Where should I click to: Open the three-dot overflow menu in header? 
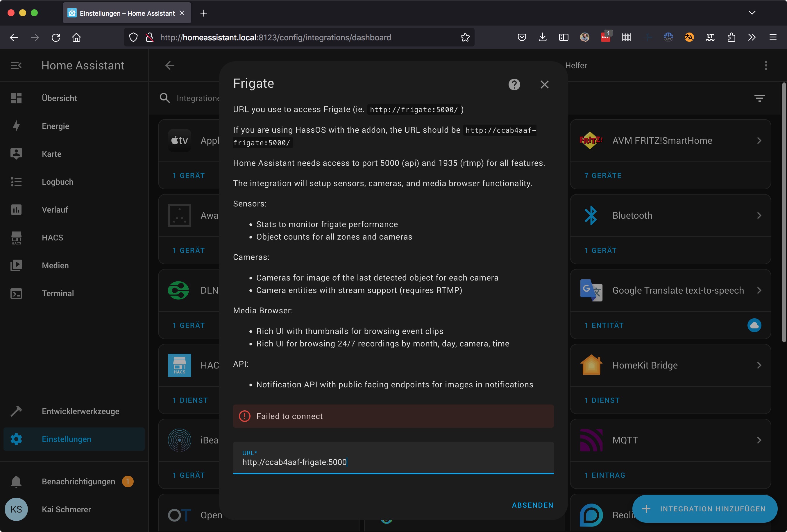pyautogui.click(x=766, y=65)
